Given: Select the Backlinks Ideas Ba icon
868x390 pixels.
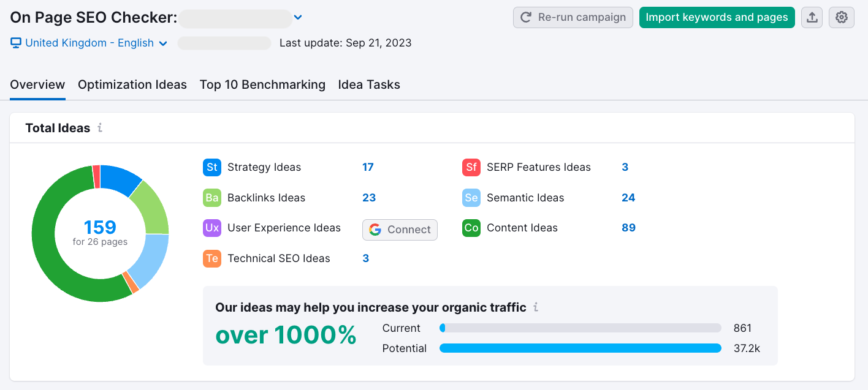Looking at the screenshot, I should click(x=211, y=198).
